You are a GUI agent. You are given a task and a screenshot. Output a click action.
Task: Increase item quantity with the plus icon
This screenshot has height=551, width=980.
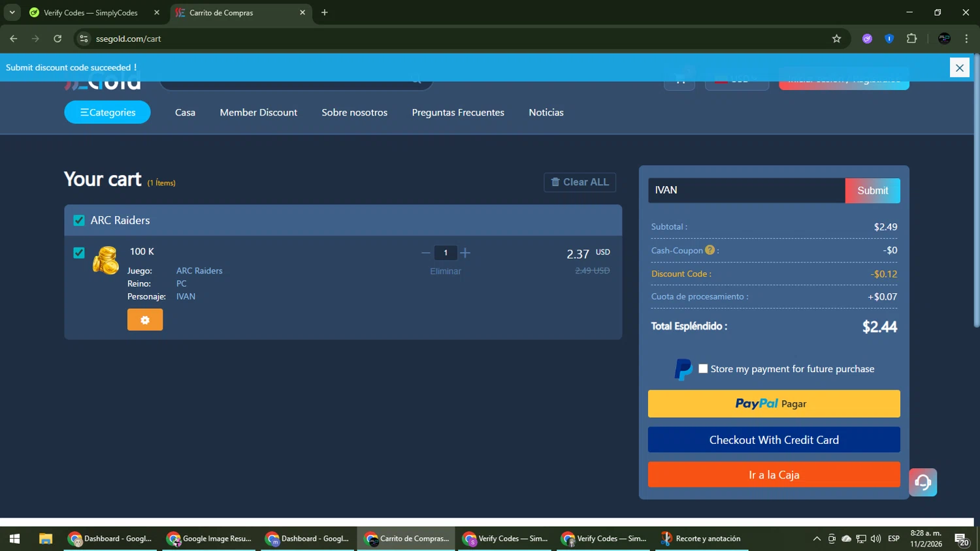[x=465, y=253]
